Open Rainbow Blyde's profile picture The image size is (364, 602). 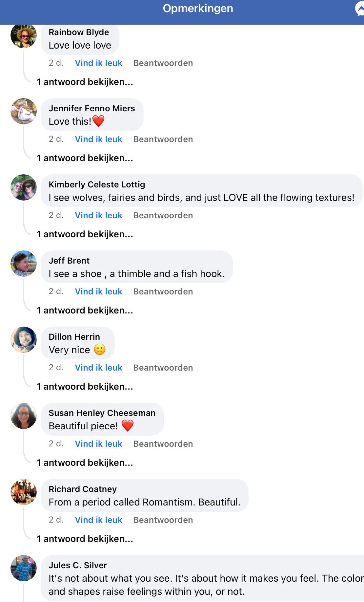point(24,35)
